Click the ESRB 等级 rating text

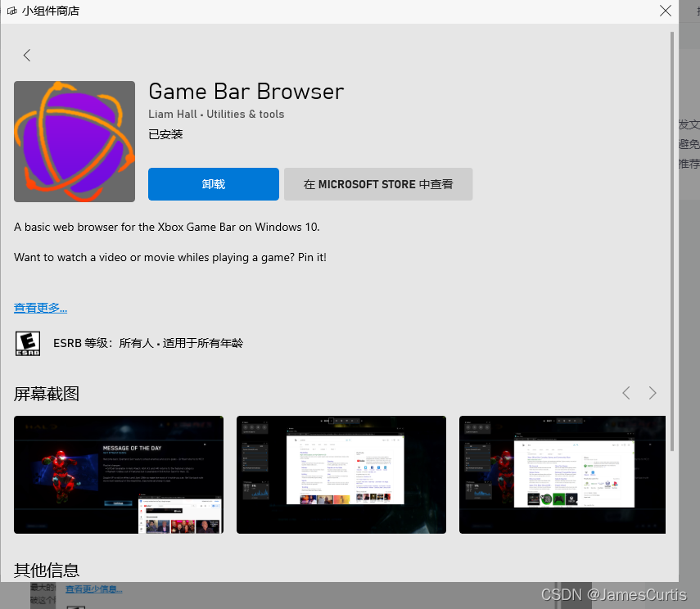pyautogui.click(x=148, y=343)
